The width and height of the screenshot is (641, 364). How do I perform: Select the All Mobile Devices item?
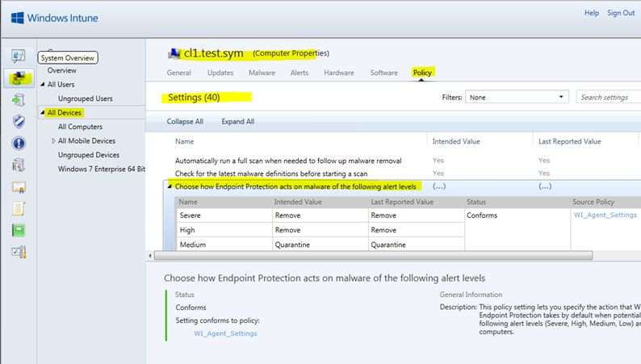coord(86,140)
